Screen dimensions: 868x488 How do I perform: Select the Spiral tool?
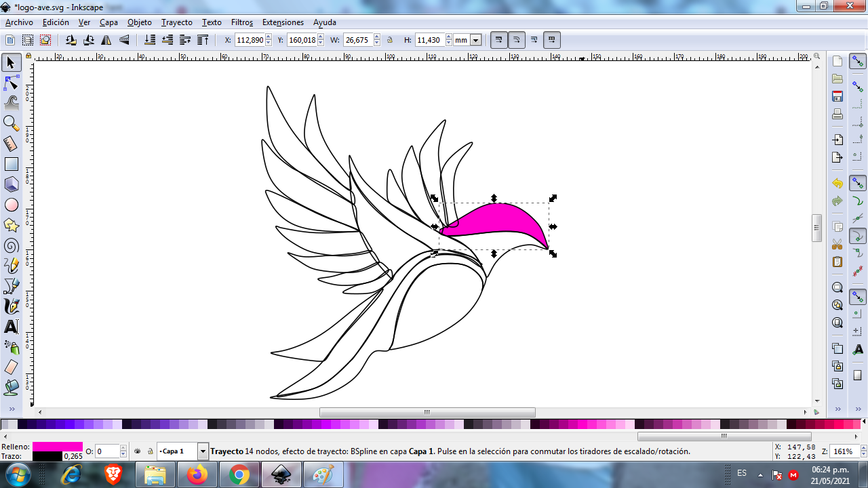(11, 245)
